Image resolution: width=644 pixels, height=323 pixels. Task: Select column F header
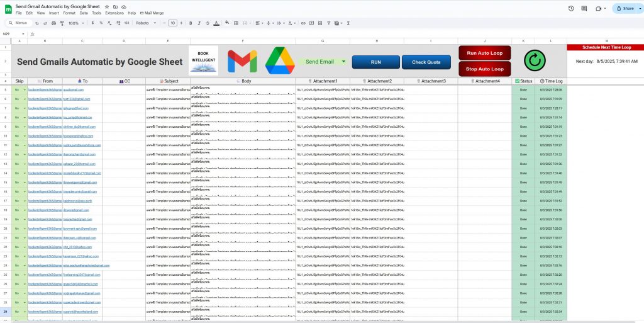pyautogui.click(x=243, y=41)
